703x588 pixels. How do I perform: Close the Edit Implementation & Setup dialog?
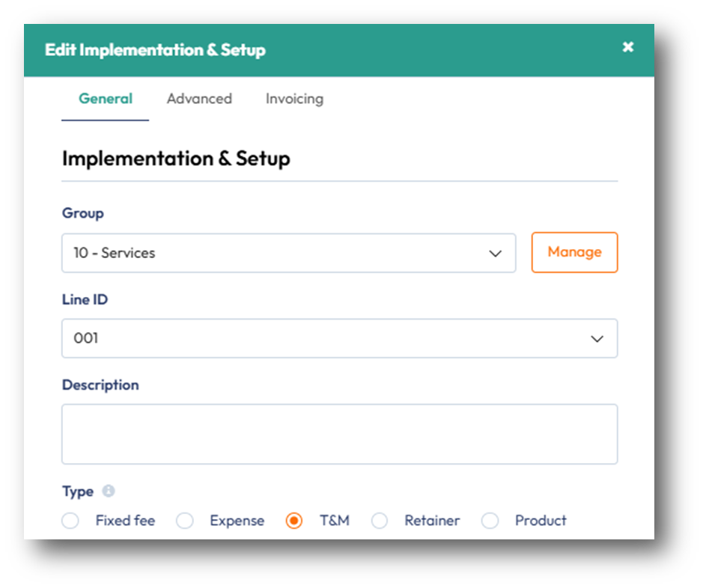[627, 47]
